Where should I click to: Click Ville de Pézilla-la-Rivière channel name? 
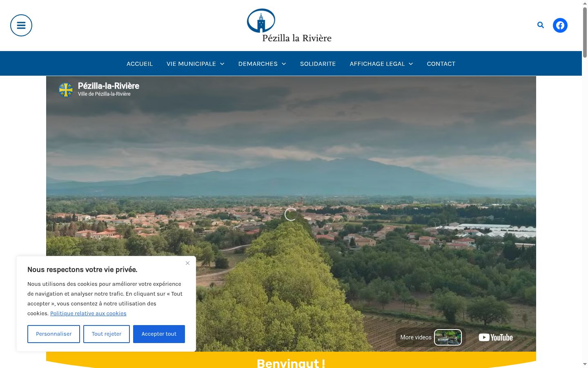[x=104, y=94]
